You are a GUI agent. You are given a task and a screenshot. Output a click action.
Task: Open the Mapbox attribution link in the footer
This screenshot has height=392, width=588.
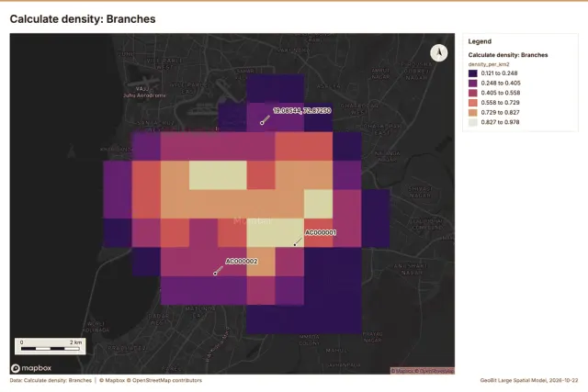pos(112,380)
